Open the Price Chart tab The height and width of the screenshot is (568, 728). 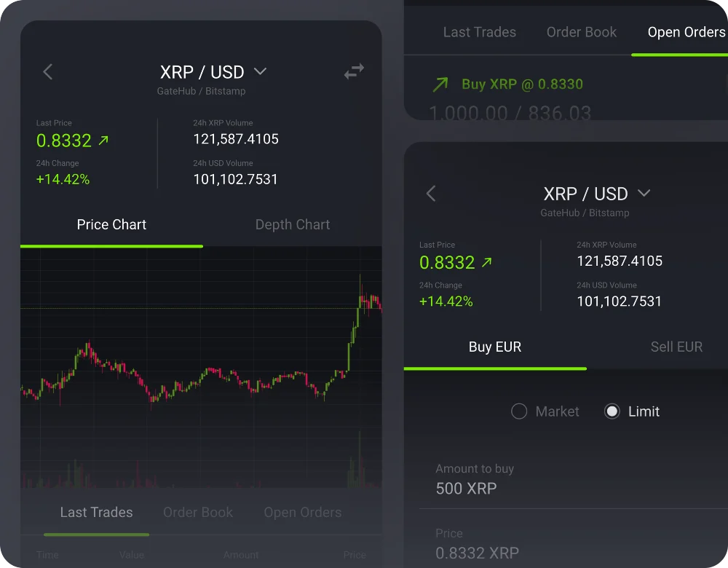point(111,225)
